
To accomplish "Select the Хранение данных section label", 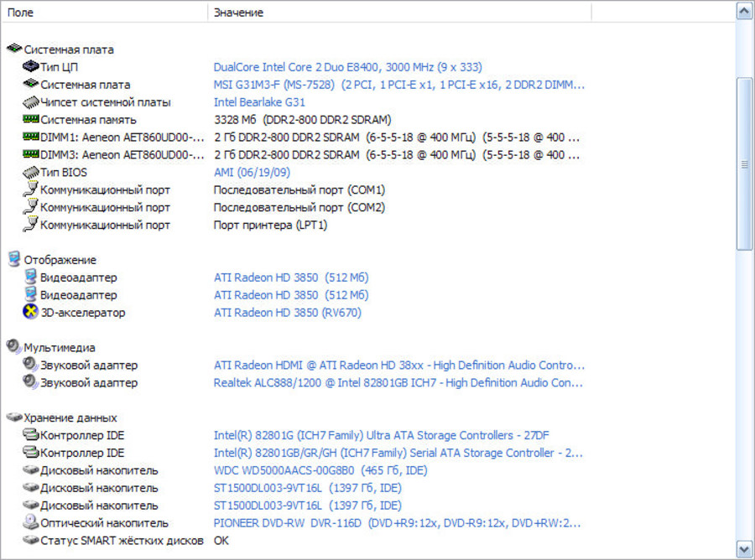I will coord(70,417).
